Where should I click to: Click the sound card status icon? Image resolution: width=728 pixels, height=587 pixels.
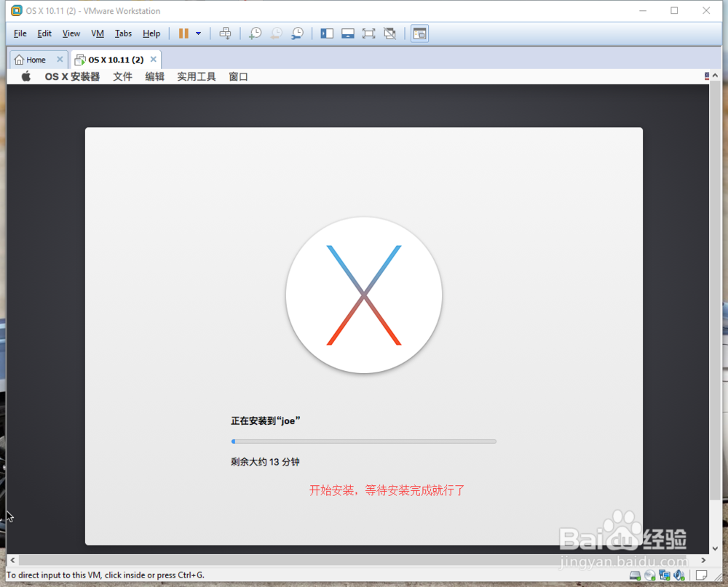coord(679,576)
